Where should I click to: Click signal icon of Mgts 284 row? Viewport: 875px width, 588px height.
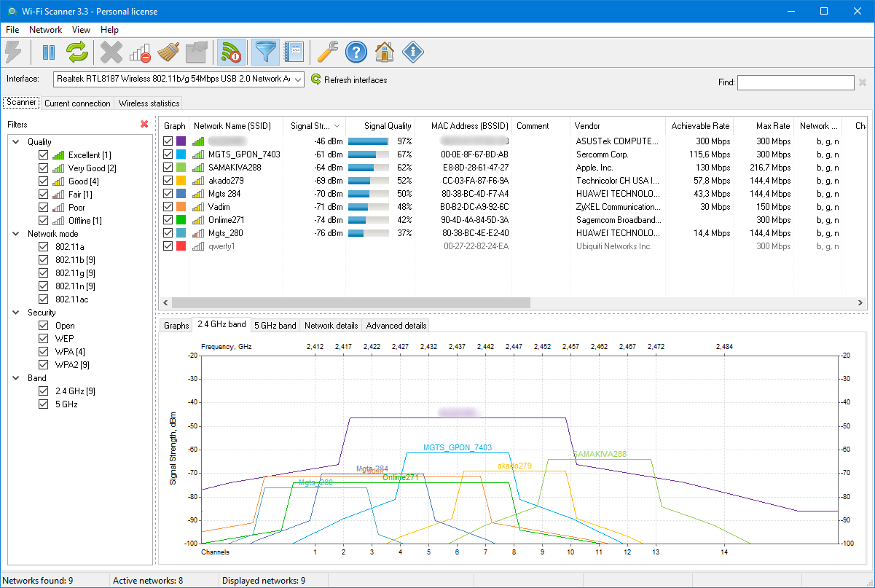198,194
